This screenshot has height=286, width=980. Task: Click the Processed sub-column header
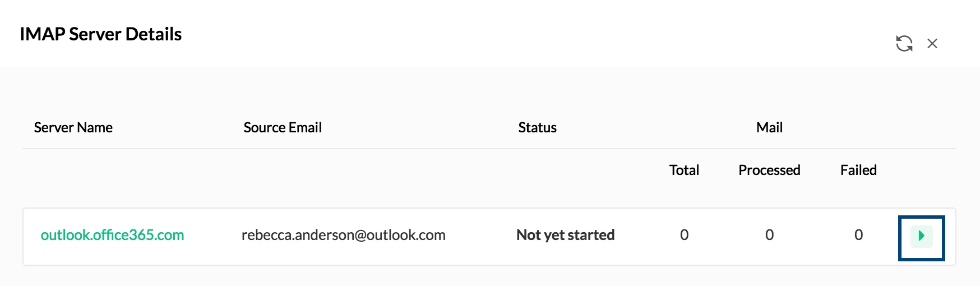point(769,170)
